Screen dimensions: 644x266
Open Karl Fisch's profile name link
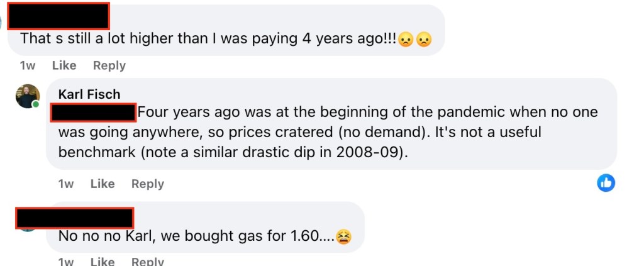tap(89, 94)
